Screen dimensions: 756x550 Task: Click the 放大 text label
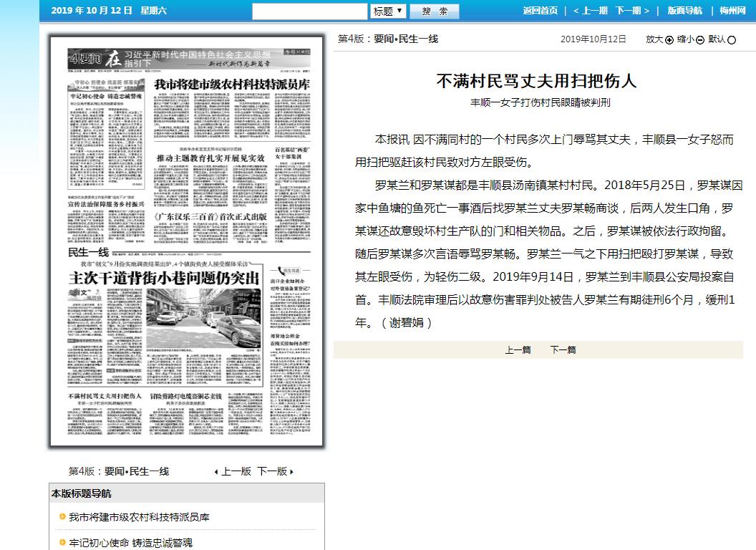click(654, 39)
